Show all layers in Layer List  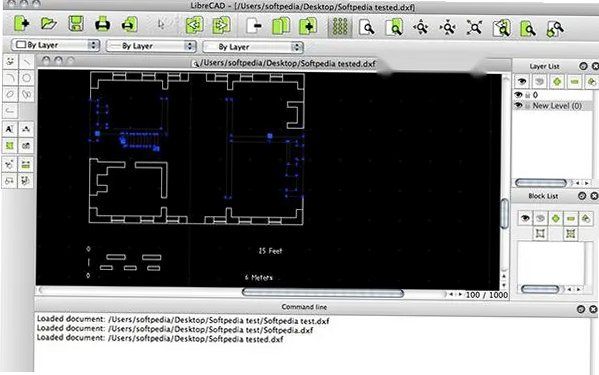pos(522,81)
